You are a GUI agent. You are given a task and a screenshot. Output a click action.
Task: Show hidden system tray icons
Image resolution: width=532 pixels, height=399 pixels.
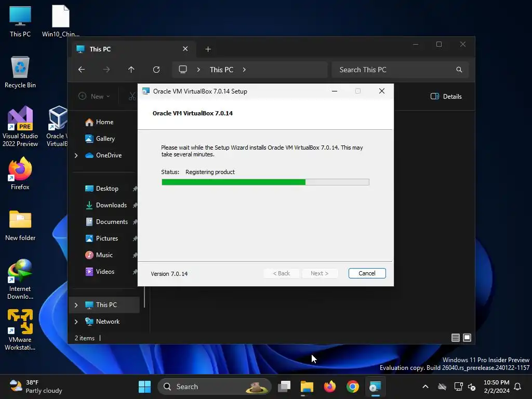[425, 387]
